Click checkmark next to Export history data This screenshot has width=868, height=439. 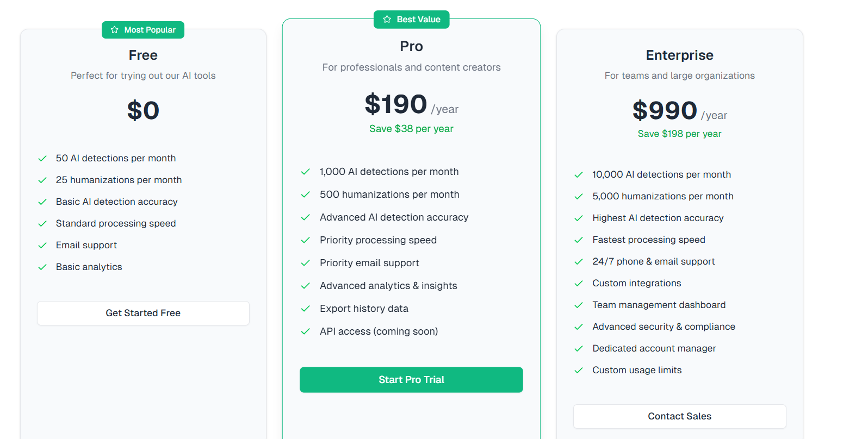pos(306,309)
